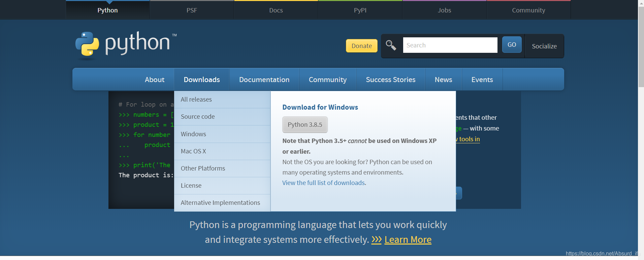Open the Jobs top tab

coord(444,10)
